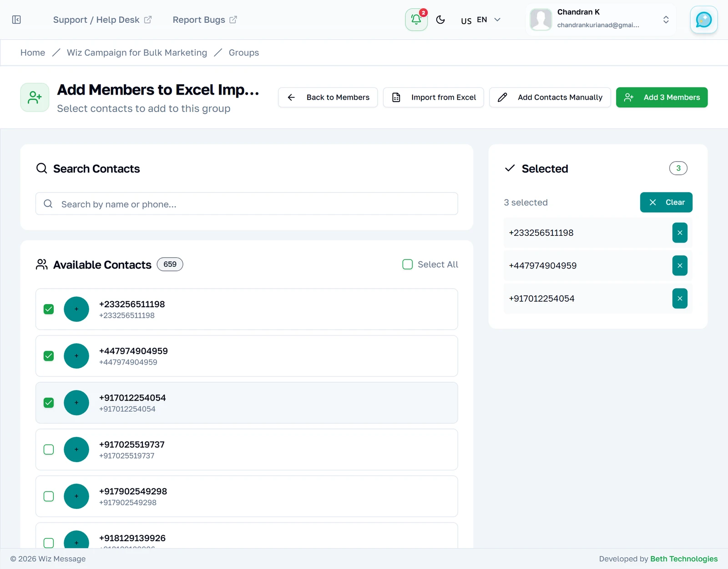Uncheck contact +233256511198 checkbox
The width and height of the screenshot is (728, 569).
(x=49, y=309)
